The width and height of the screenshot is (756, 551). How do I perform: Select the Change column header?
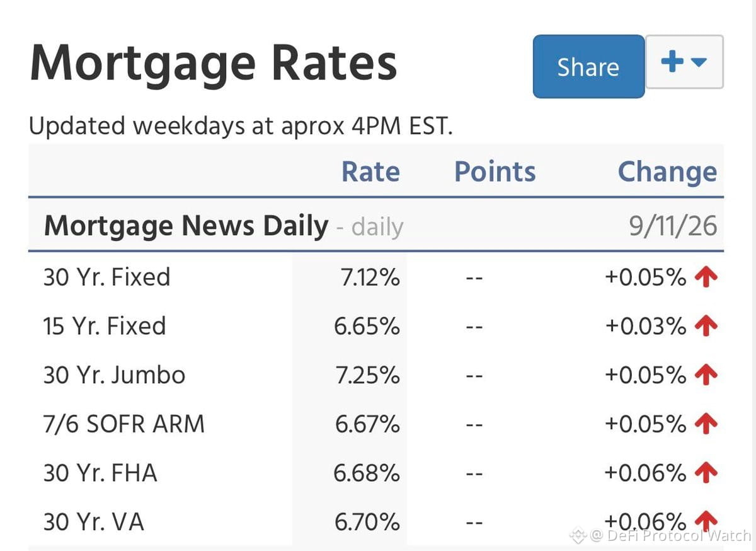(667, 171)
